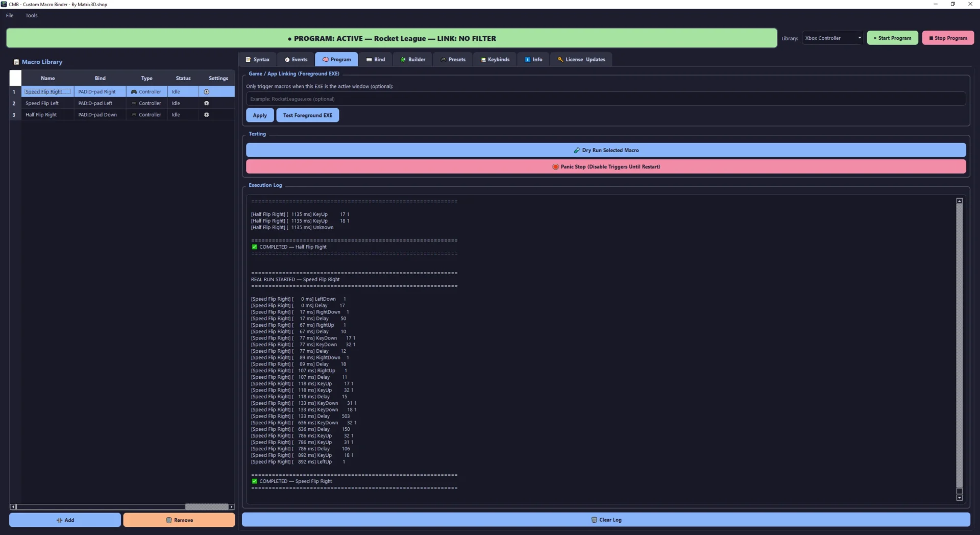Open the Tools menu
The image size is (980, 535).
[32, 15]
